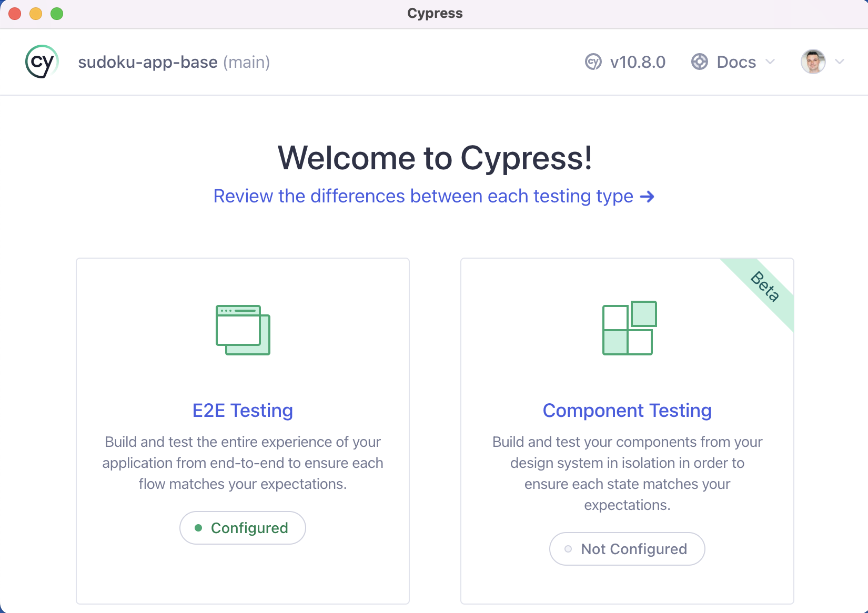Viewport: 868px width, 613px height.
Task: Click the Cypress version icon beside v10.8.0
Action: point(593,62)
